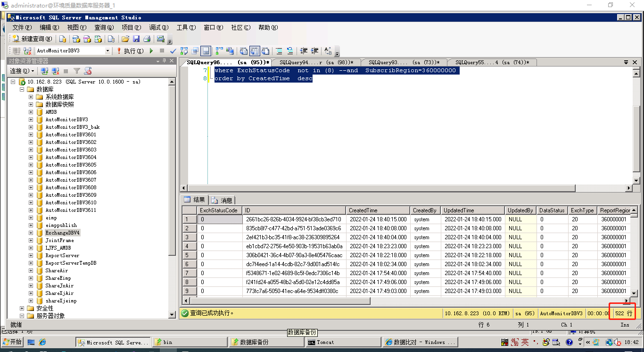
Task: Expand the 系统数据库 folder node
Action: tap(31, 97)
